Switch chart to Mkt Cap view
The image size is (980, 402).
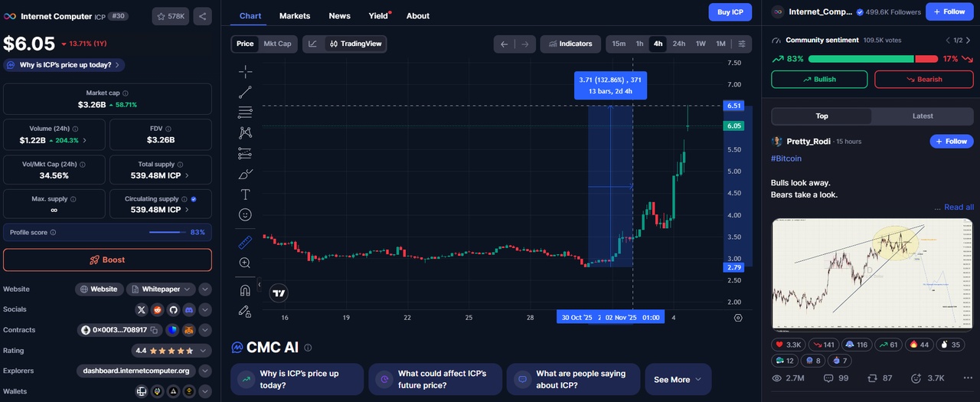277,44
